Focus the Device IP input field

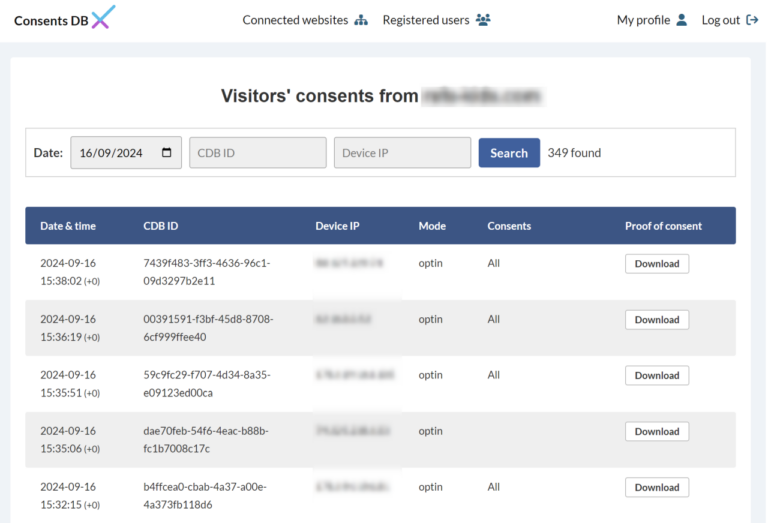click(x=402, y=153)
